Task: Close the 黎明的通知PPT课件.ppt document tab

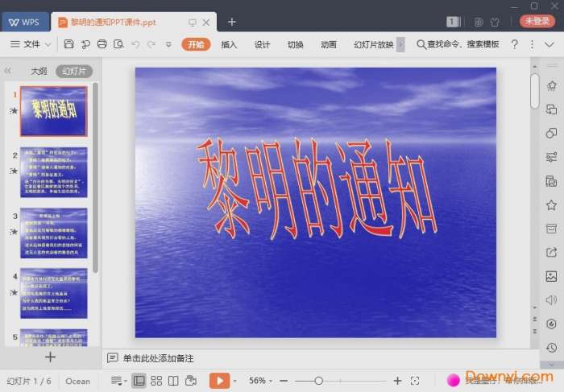Action: point(206,23)
